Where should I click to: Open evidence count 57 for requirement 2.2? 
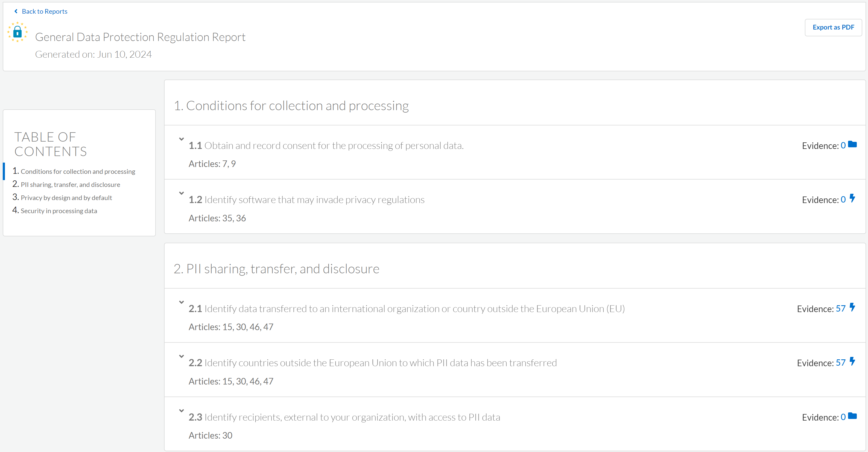(840, 363)
